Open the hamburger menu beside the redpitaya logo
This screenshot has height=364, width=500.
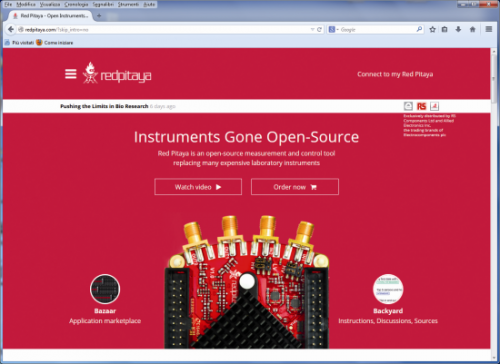[x=71, y=74]
